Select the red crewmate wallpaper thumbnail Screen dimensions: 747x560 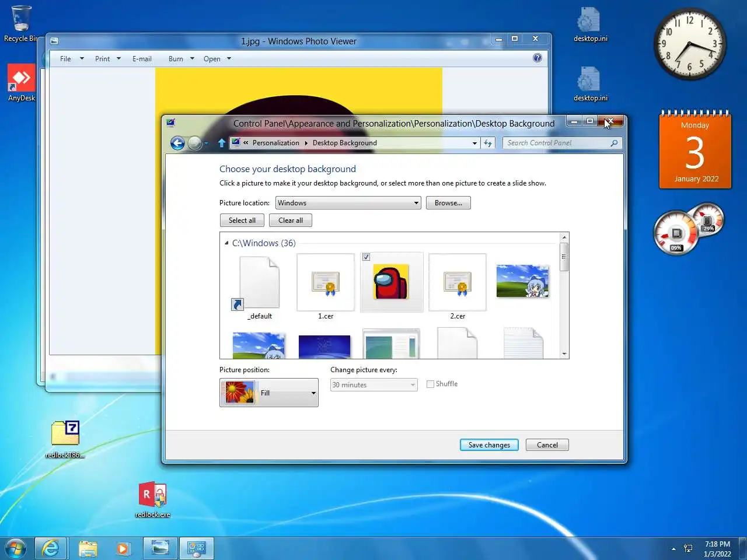click(392, 282)
